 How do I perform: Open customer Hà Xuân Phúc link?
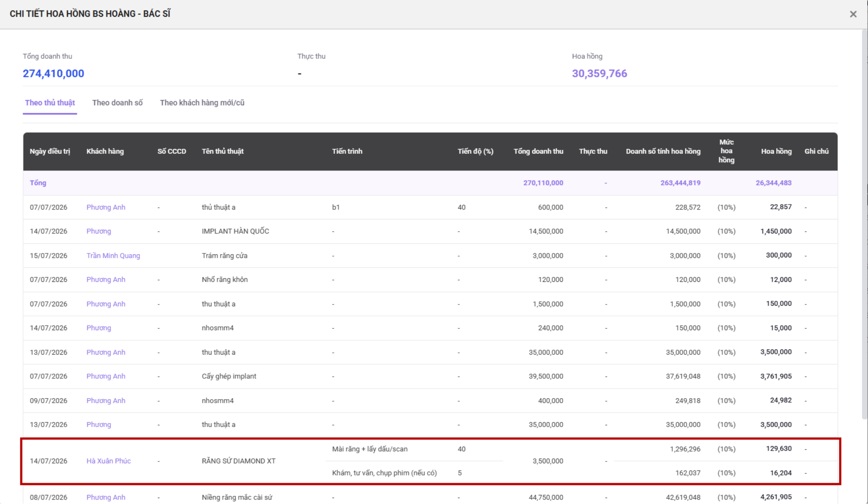coord(108,461)
